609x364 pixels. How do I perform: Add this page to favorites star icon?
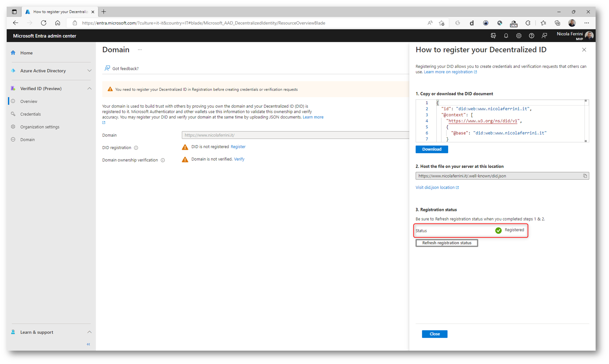(x=442, y=23)
